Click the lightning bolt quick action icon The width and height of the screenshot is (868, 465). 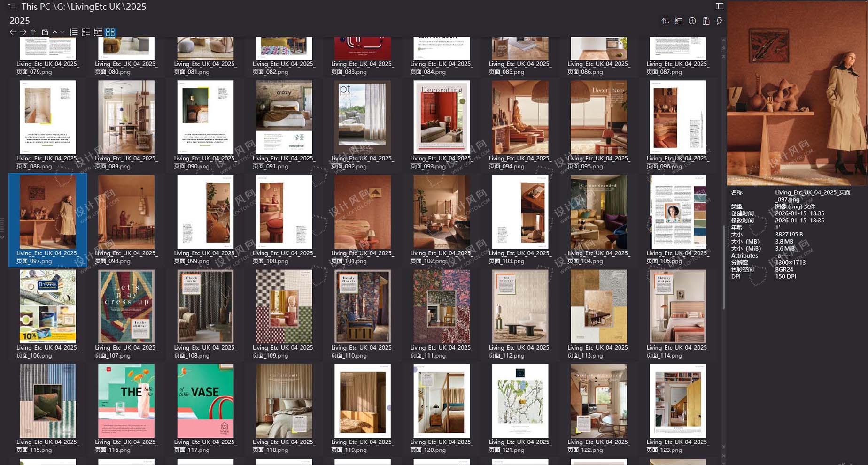tap(719, 21)
